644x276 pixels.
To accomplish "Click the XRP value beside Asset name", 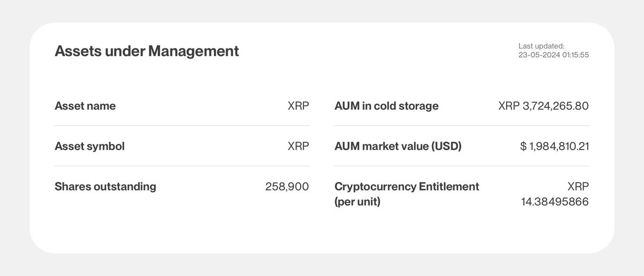I will (x=298, y=106).
